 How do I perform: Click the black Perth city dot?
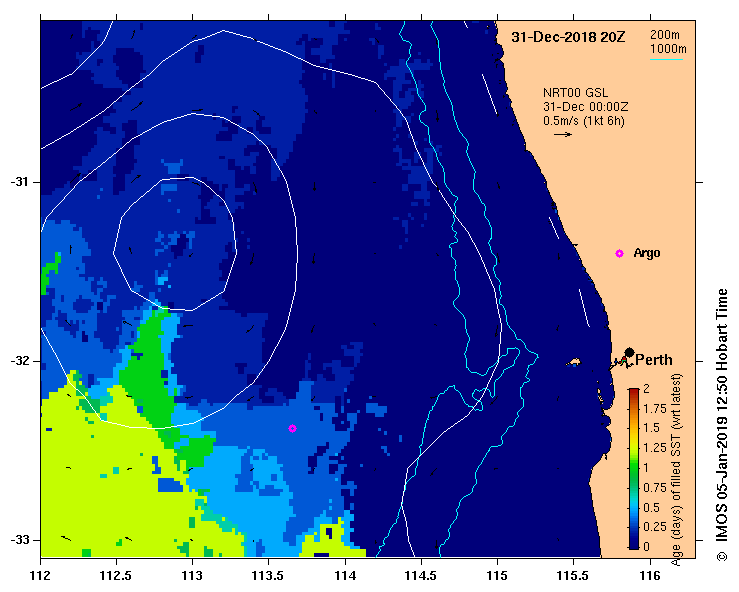click(x=629, y=352)
